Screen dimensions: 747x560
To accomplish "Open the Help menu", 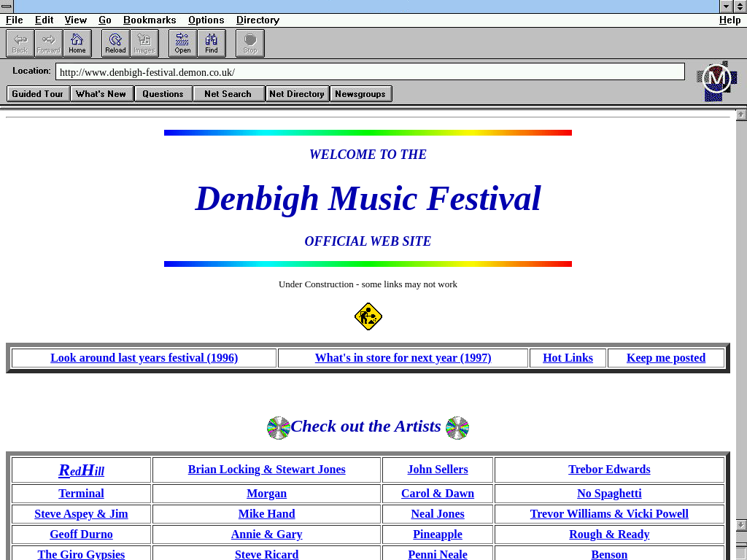I will [729, 20].
